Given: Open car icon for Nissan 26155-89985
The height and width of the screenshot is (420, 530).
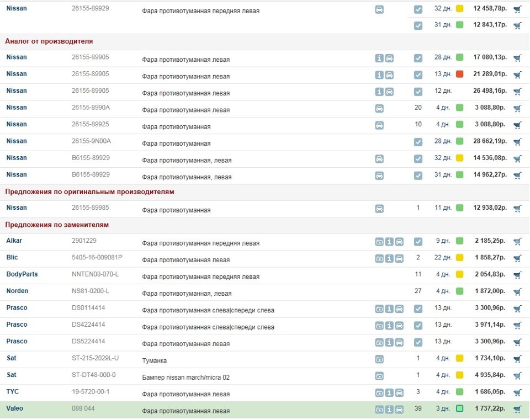Looking at the screenshot, I should click(379, 209).
